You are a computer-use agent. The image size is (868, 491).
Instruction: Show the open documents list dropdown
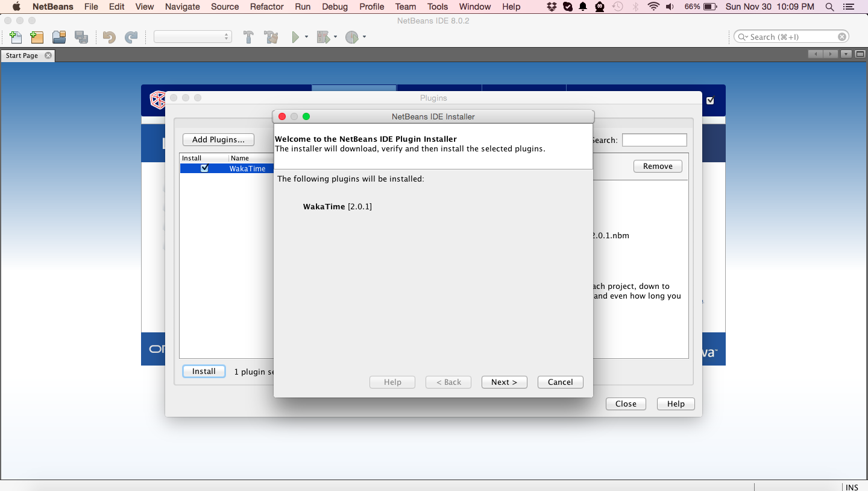(x=846, y=54)
